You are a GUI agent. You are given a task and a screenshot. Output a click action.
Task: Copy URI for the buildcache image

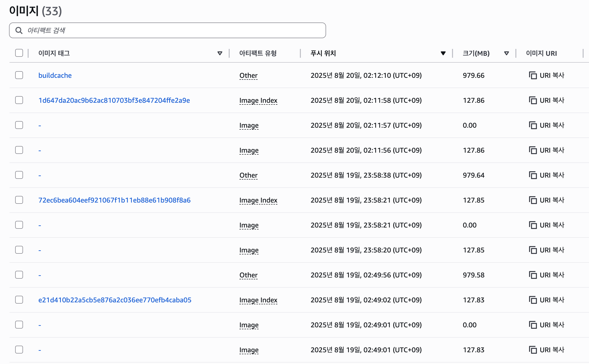click(546, 75)
